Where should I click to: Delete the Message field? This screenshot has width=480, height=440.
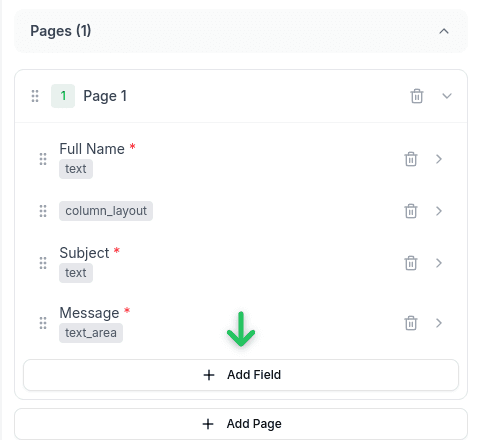(411, 323)
